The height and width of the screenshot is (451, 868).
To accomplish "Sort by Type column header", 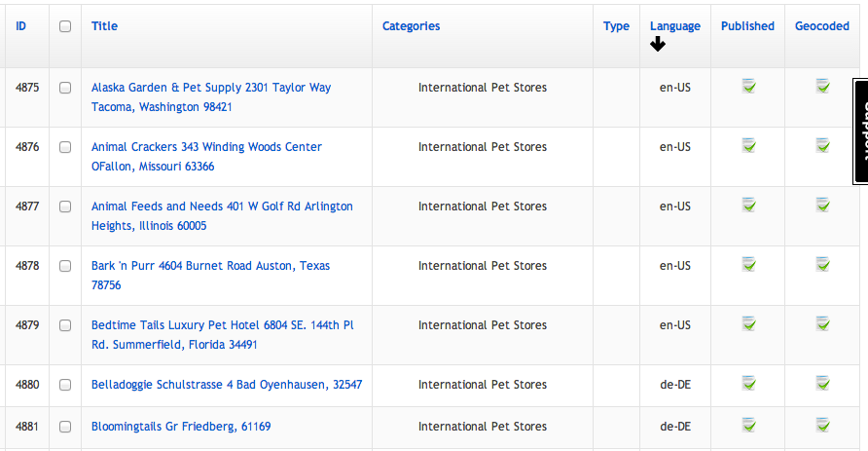I will (x=616, y=26).
